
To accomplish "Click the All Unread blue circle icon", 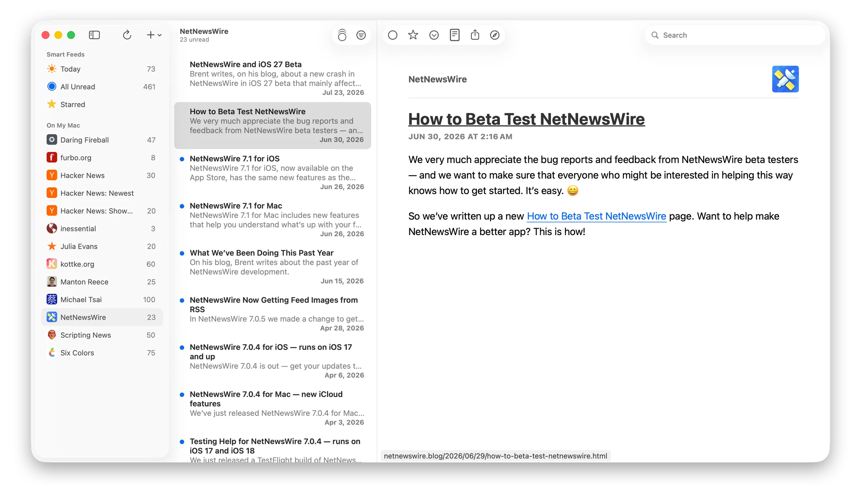I will (x=52, y=86).
